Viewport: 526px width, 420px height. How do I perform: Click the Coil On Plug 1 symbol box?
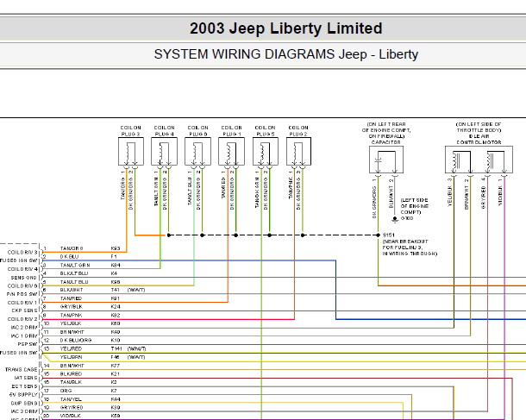(231, 151)
